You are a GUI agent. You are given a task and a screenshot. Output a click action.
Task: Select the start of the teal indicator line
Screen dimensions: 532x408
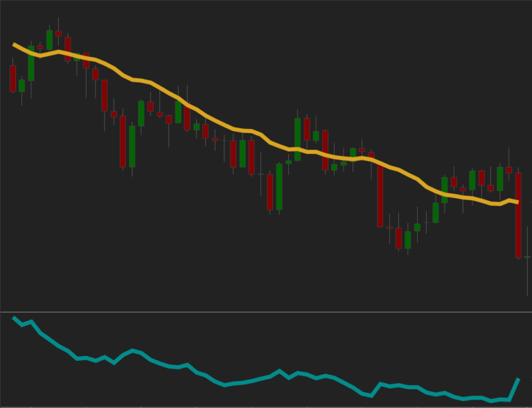[14, 318]
